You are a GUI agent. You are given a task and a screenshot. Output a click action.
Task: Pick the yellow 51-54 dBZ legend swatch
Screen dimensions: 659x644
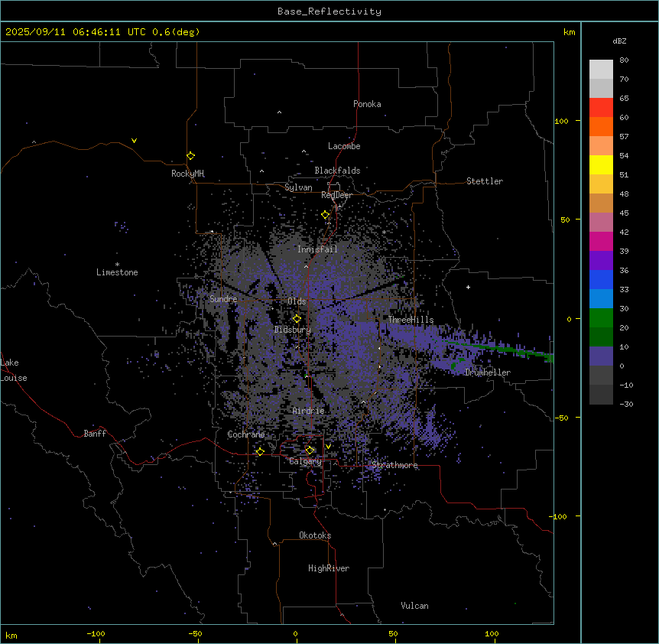point(601,164)
